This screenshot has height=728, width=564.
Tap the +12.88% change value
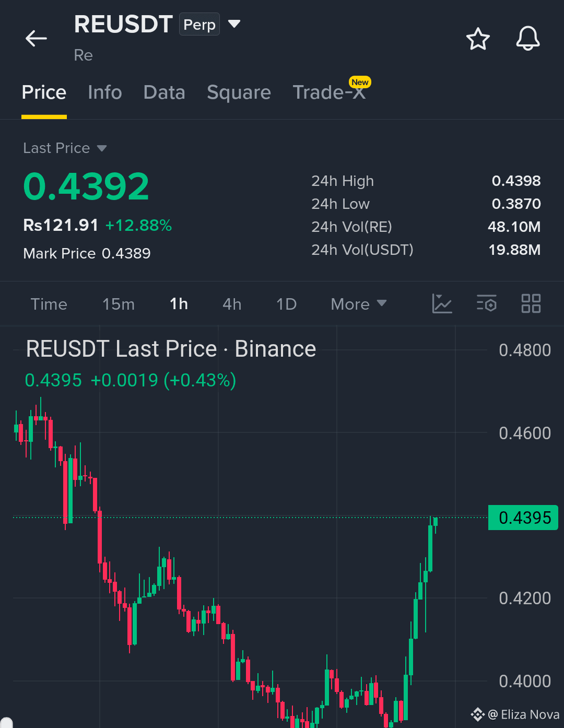click(138, 225)
